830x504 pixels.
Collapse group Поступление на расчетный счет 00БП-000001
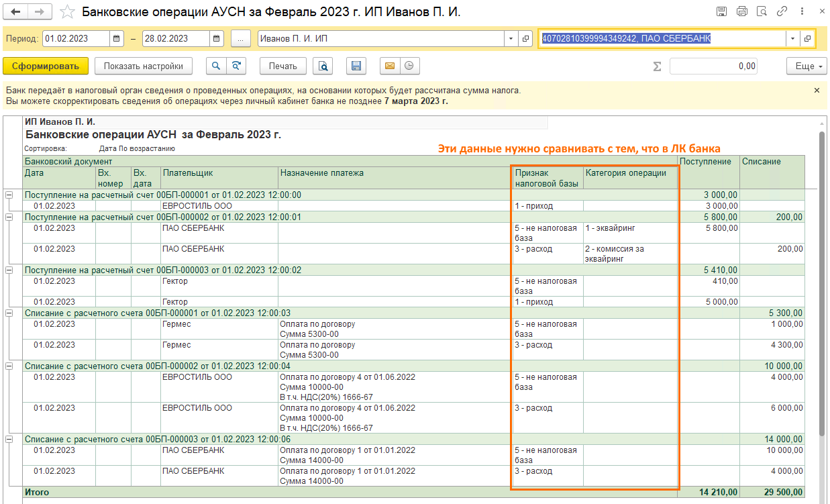click(9, 195)
